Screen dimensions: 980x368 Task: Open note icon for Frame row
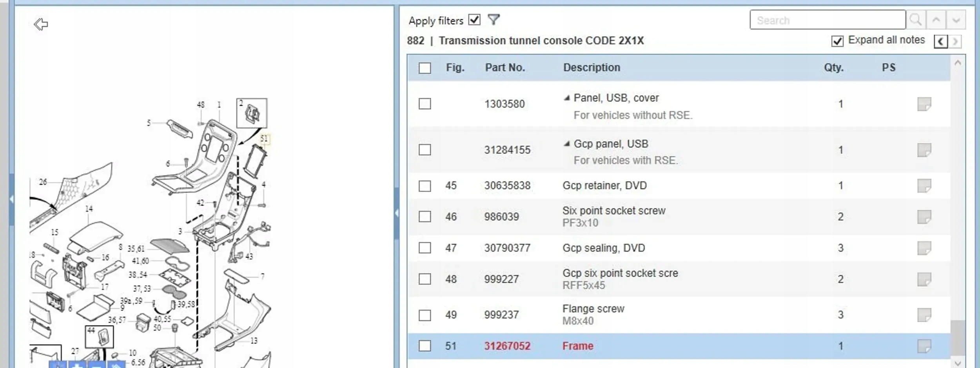click(x=924, y=346)
